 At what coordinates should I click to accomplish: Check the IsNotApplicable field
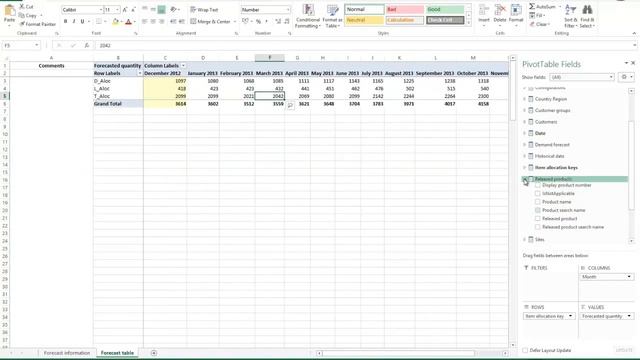[538, 193]
